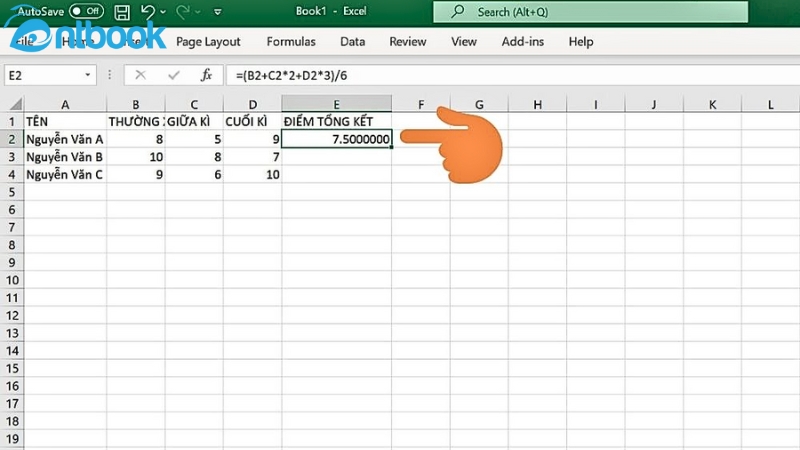Image resolution: width=800 pixels, height=450 pixels.
Task: Click the Search (Alt+Q) box
Action: [590, 12]
